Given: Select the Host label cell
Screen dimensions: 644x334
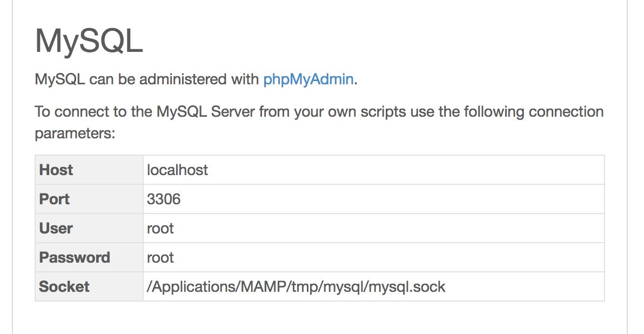Looking at the screenshot, I should (56, 170).
